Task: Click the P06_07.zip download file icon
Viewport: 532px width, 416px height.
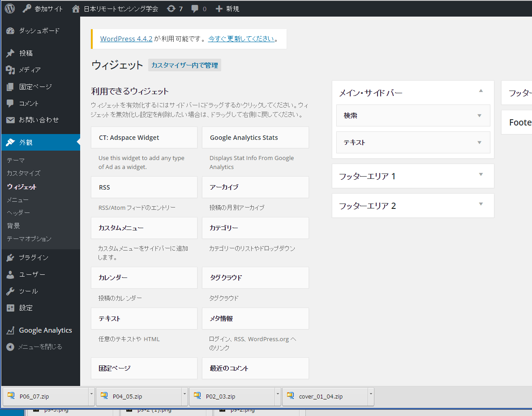Action: (x=11, y=396)
